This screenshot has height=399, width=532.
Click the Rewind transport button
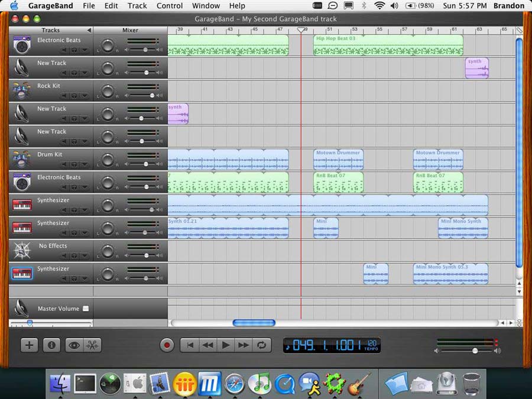pyautogui.click(x=208, y=345)
